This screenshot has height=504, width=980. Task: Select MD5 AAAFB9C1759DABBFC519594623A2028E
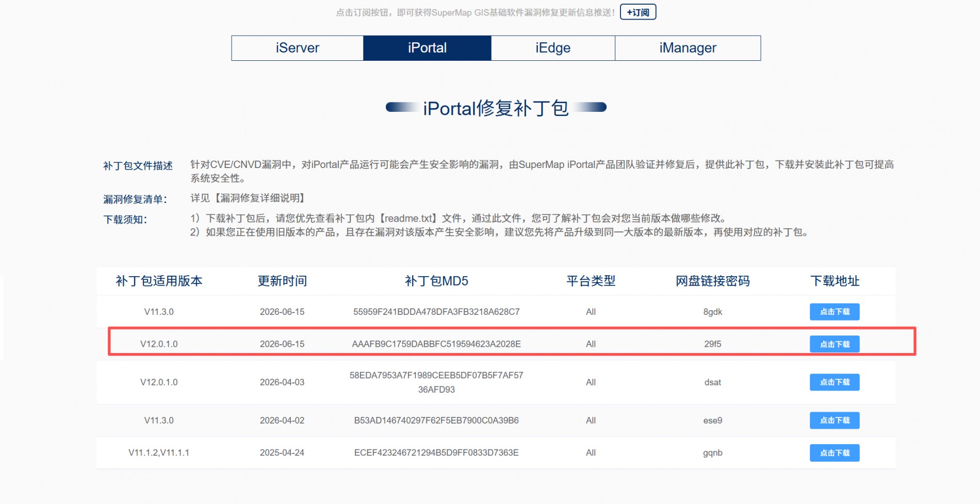click(436, 344)
